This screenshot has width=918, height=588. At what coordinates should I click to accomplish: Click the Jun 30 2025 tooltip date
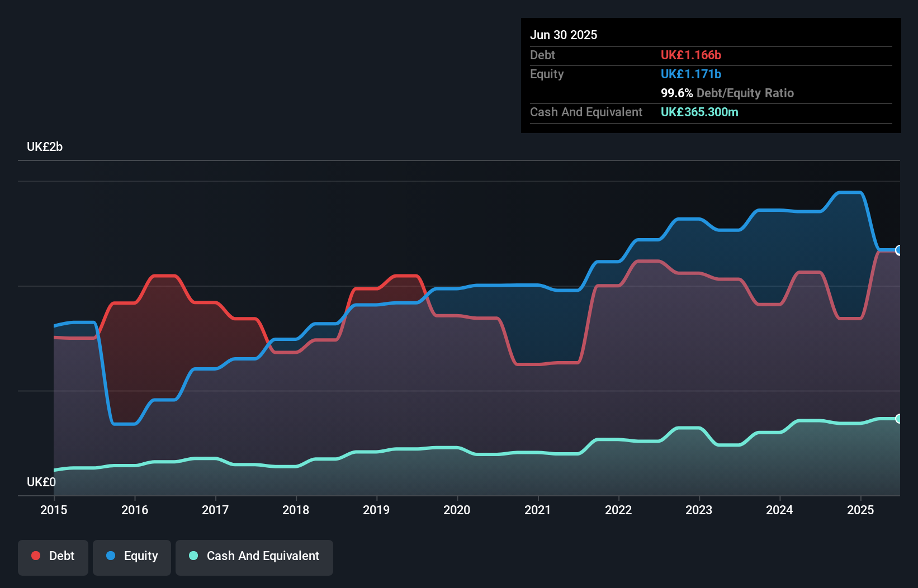click(564, 35)
